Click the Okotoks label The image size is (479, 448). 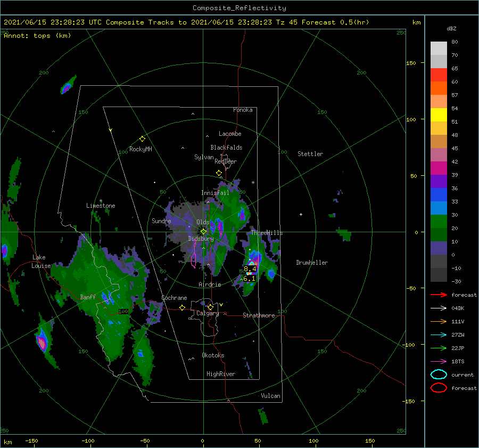tap(213, 355)
